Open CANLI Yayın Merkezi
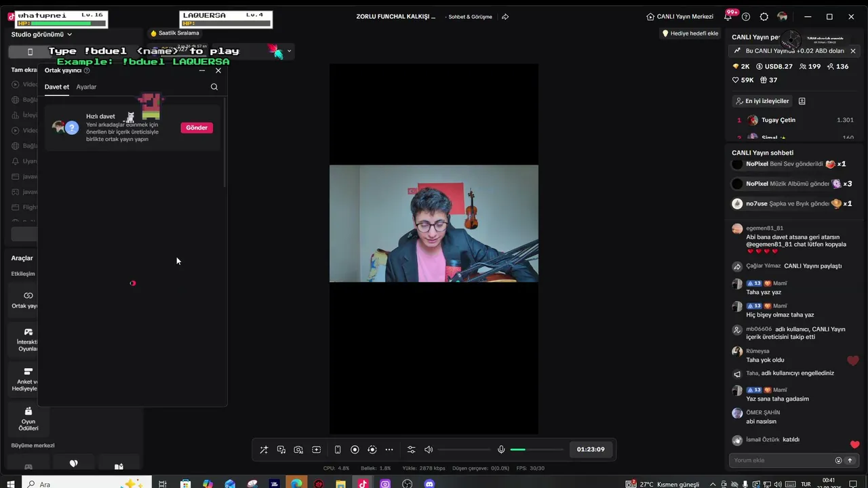The width and height of the screenshot is (868, 488). click(679, 16)
